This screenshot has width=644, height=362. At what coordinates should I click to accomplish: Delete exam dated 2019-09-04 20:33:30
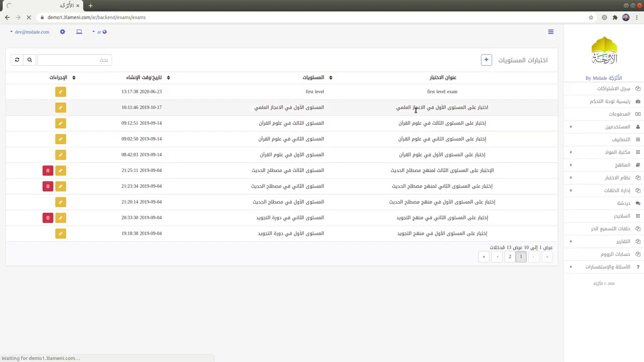48,218
